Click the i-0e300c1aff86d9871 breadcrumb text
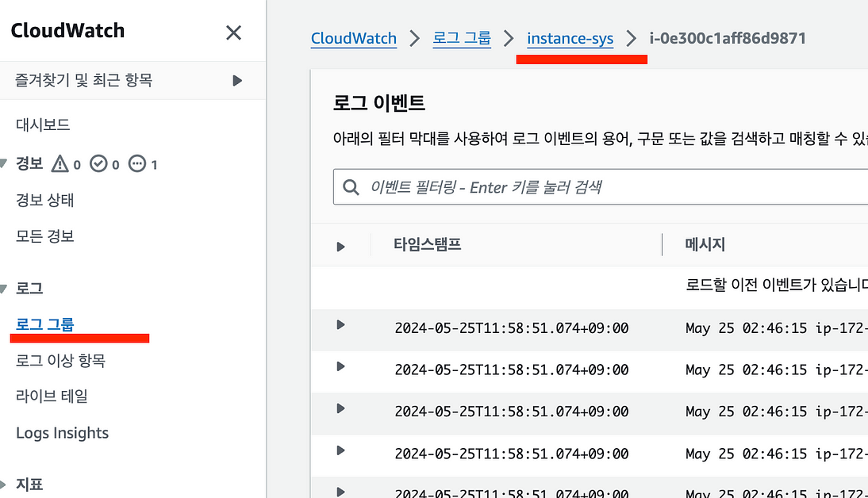 (x=728, y=38)
